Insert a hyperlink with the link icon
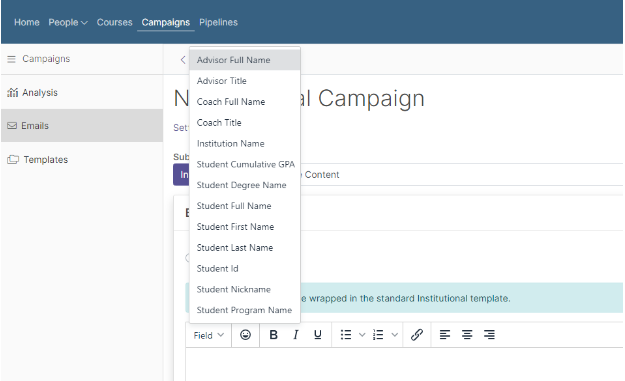Viewport: 625px width, 381px height. [417, 335]
